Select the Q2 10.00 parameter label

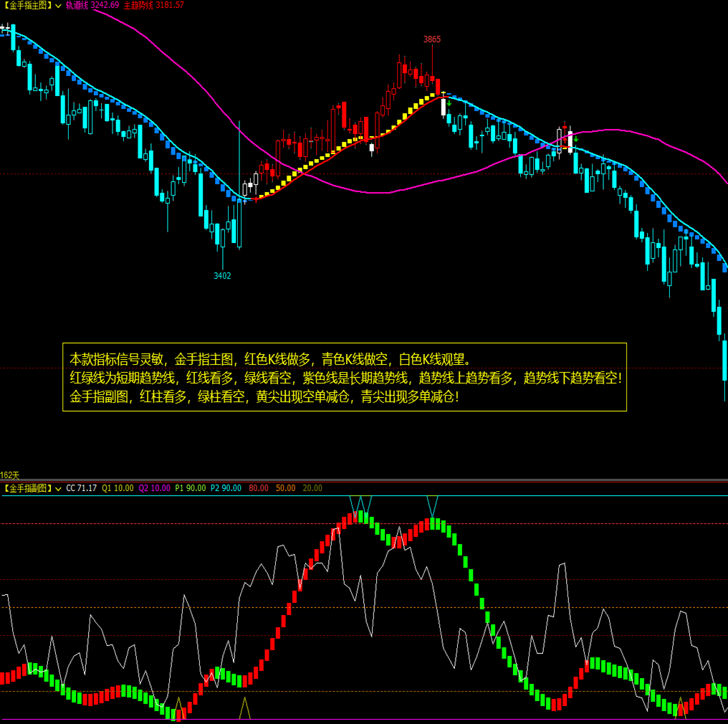click(155, 488)
